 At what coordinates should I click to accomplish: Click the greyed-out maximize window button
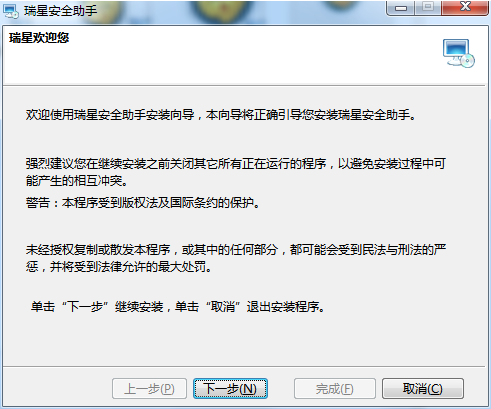click(x=428, y=7)
